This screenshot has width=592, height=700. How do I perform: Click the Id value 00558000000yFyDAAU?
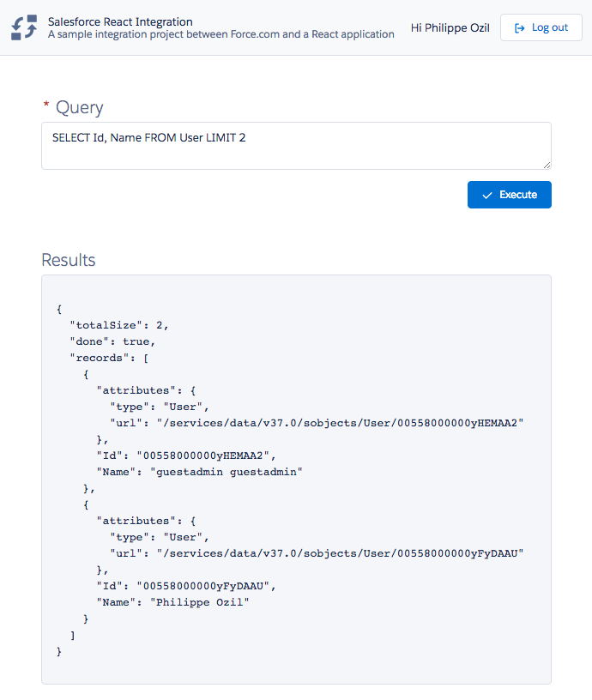click(x=203, y=586)
